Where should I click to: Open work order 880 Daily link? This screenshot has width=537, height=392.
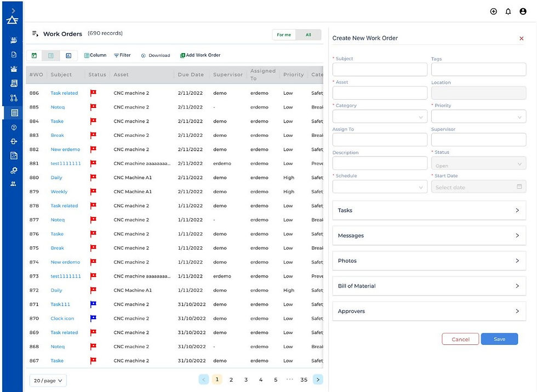pyautogui.click(x=56, y=177)
